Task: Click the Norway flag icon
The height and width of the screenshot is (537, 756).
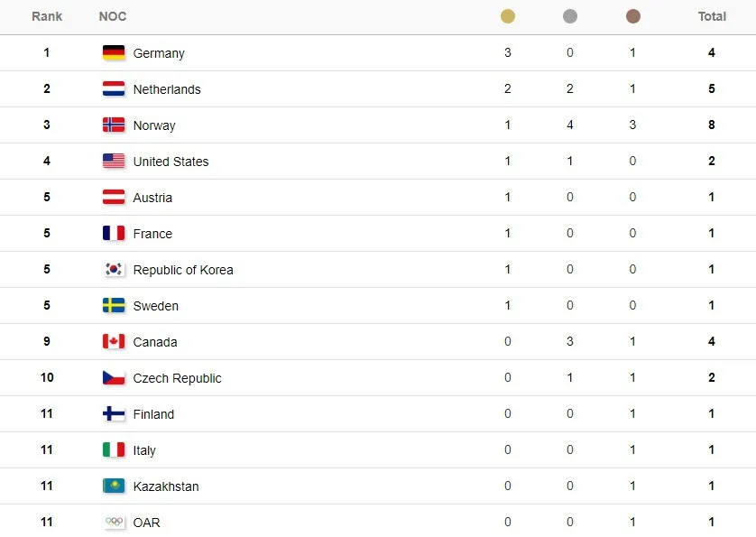Action: point(114,125)
